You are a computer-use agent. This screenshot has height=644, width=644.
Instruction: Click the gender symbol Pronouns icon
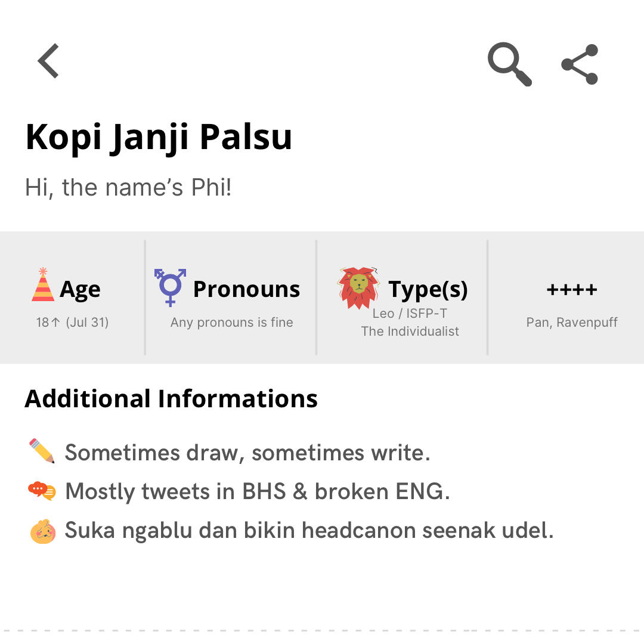click(x=170, y=287)
